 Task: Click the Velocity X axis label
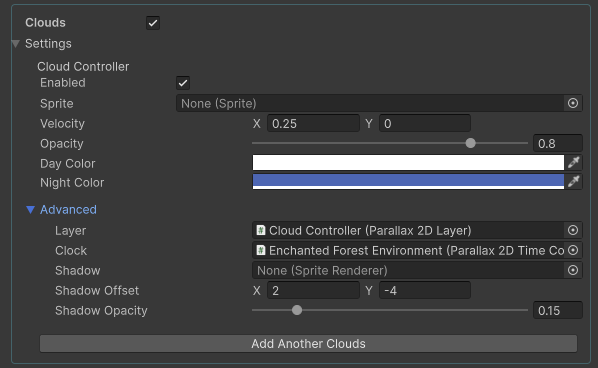click(x=257, y=124)
